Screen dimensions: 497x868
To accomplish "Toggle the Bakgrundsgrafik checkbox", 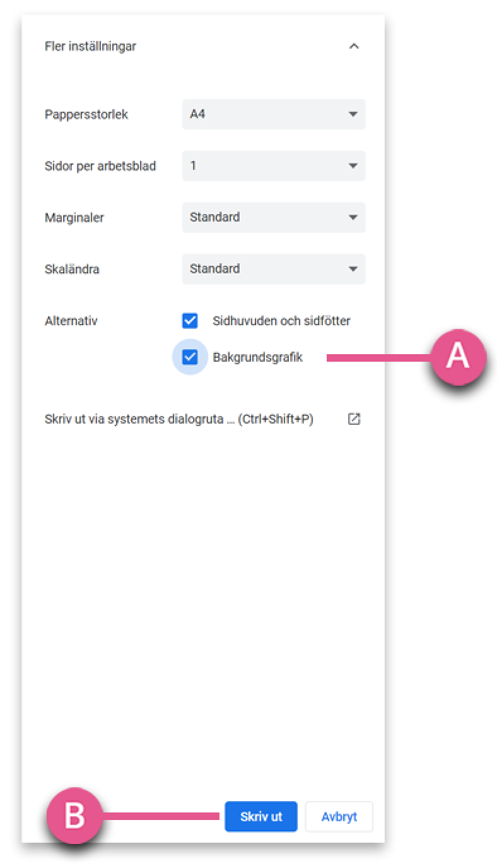I will 190,357.
